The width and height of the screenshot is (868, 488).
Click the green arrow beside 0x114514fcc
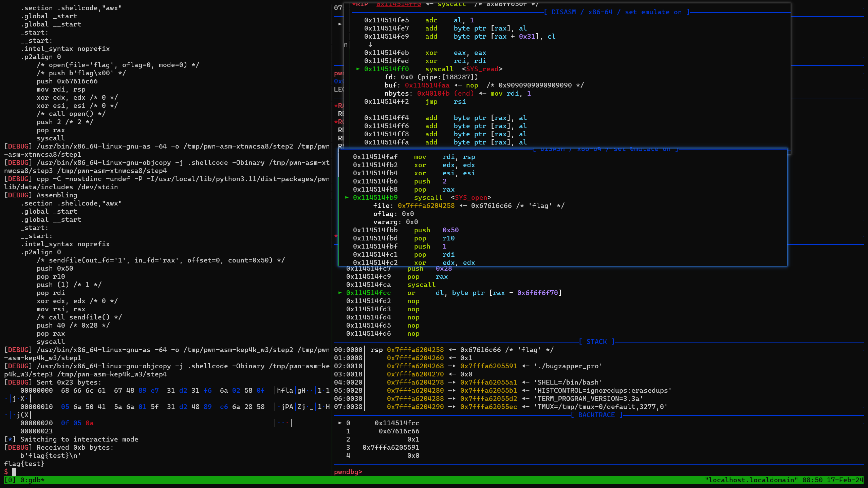pyautogui.click(x=340, y=293)
